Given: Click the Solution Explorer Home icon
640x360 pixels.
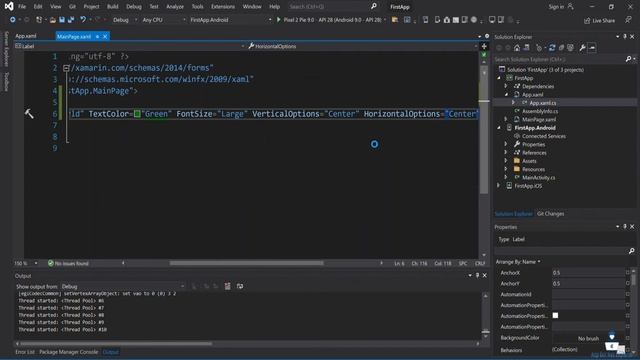Looking at the screenshot, I should click(x=517, y=48).
